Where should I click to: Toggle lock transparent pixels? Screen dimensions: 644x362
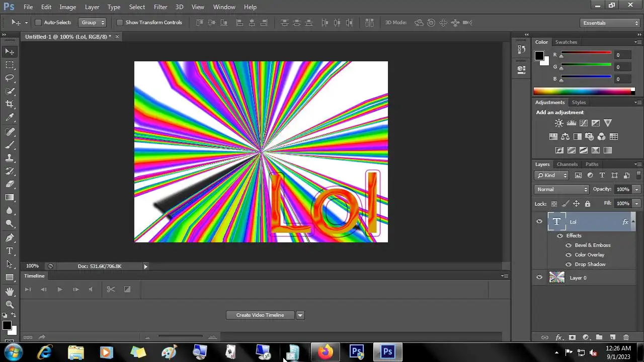point(554,204)
